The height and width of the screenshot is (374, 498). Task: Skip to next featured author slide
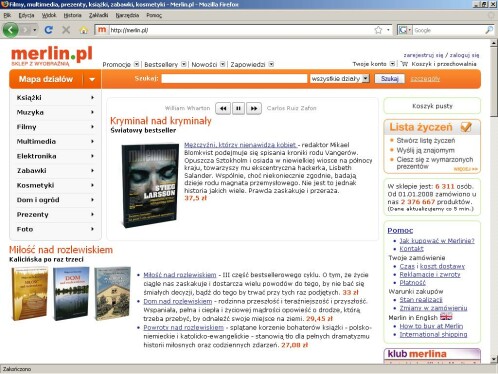(254, 108)
